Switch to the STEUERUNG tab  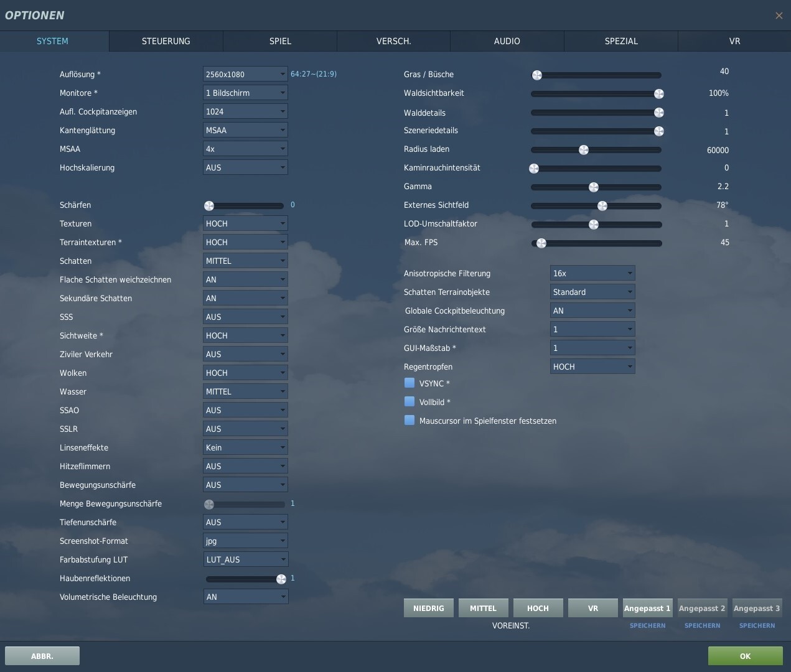coord(166,41)
